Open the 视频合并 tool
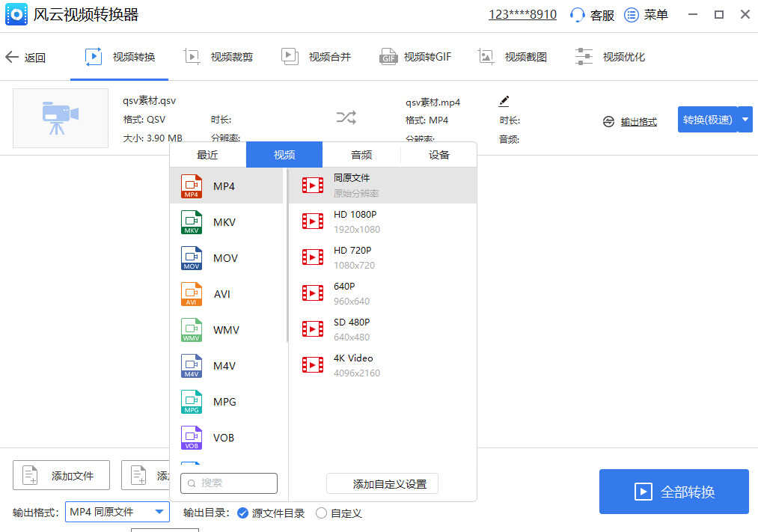This screenshot has height=532, width=758. [317, 57]
